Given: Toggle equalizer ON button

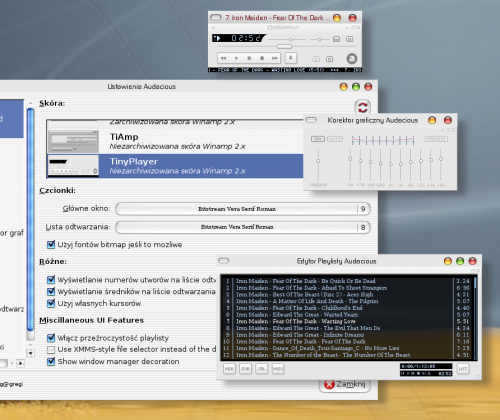Looking at the screenshot, I should pos(318,139).
